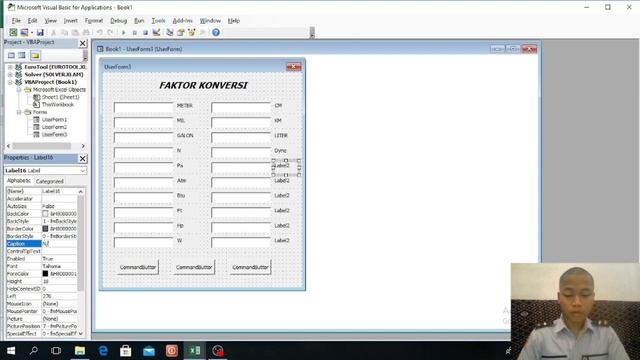Collapse the Microsoft Excel Objects folder
The width and height of the screenshot is (640, 360).
[x=19, y=89]
